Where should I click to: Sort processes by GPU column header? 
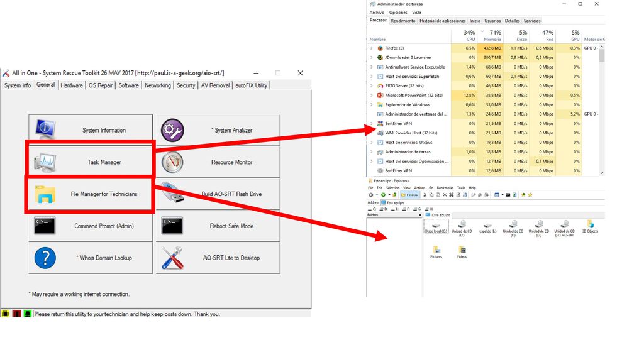pyautogui.click(x=569, y=36)
